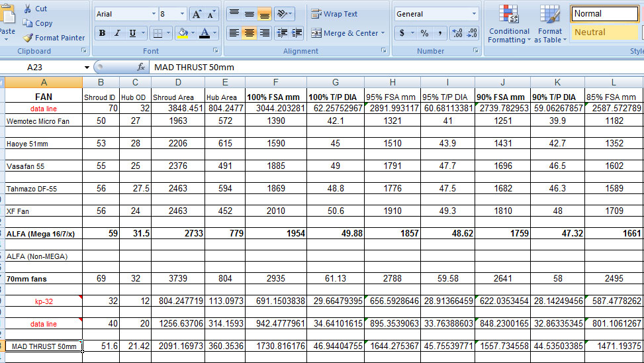The image size is (644, 363).
Task: Open the Number dialog launcher
Action: coord(476,50)
